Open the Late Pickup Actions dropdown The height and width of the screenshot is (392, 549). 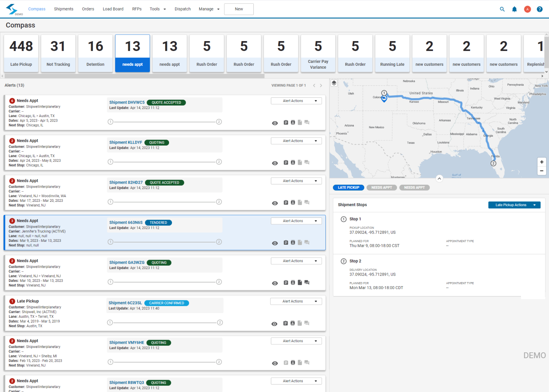[514, 205]
